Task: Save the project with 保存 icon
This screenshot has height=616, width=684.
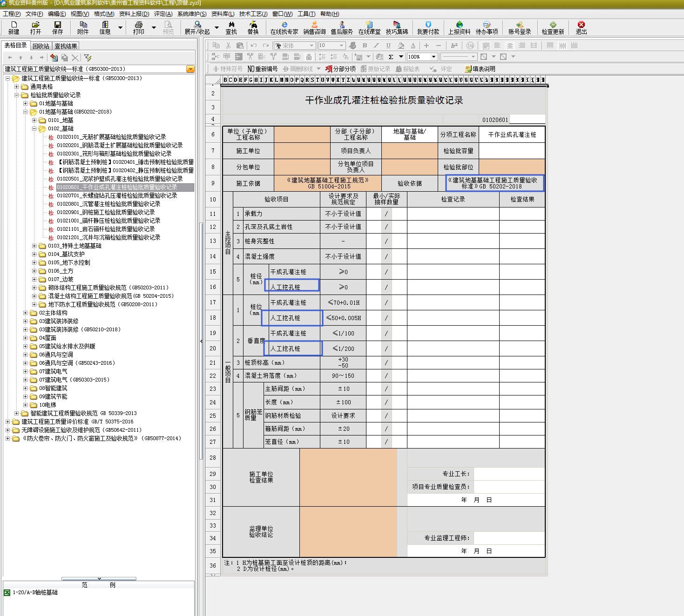Action: (57, 28)
